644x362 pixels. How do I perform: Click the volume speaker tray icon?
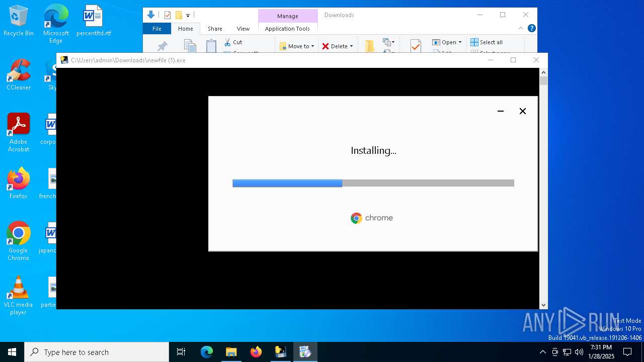tap(579, 352)
